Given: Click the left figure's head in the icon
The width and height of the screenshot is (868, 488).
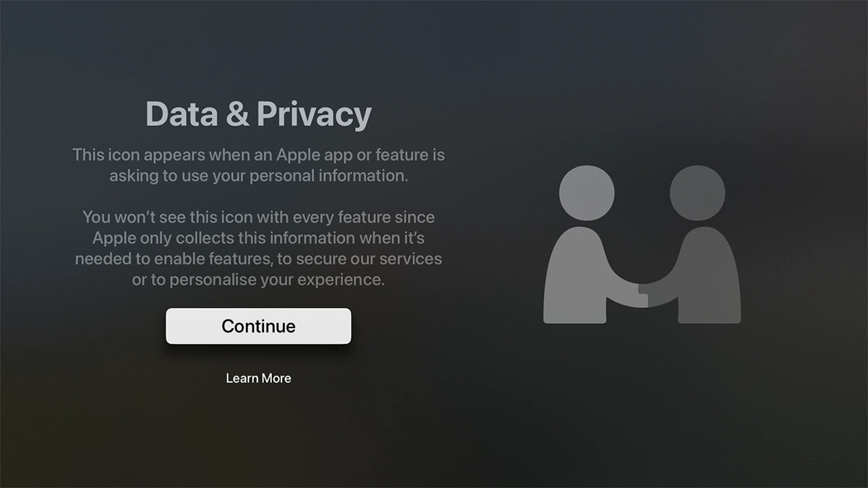Looking at the screenshot, I should pyautogui.click(x=587, y=192).
